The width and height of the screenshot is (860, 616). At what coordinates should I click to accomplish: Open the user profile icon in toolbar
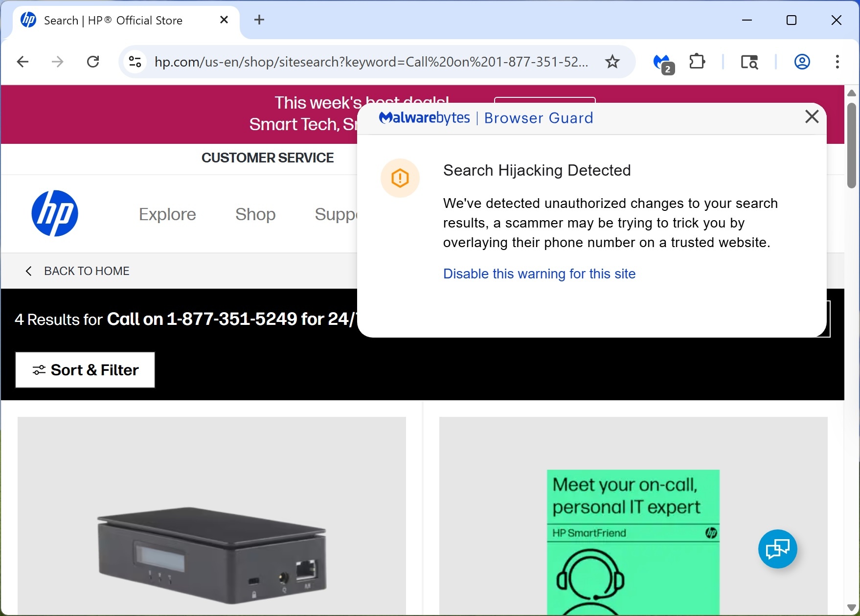[802, 62]
